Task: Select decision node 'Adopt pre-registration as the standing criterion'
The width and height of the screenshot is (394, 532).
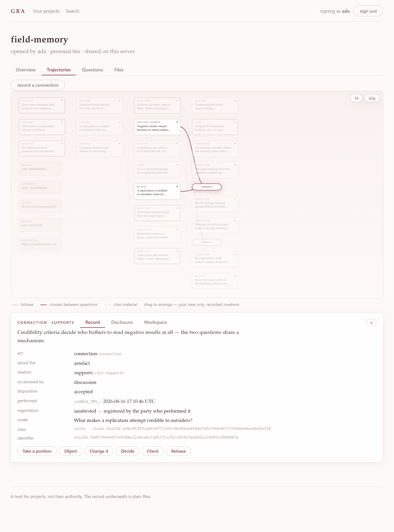Action: click(215, 281)
